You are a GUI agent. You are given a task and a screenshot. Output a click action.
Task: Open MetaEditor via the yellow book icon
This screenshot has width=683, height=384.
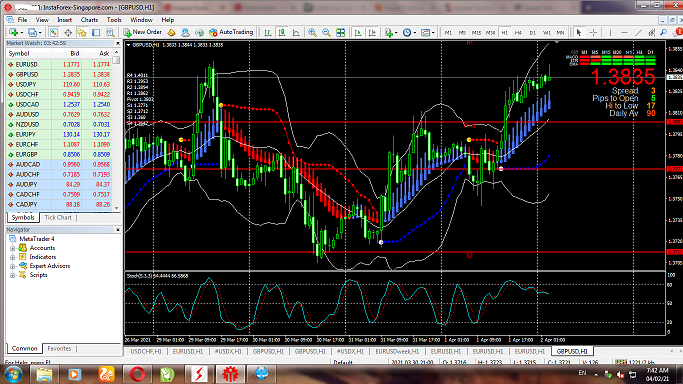(172, 32)
